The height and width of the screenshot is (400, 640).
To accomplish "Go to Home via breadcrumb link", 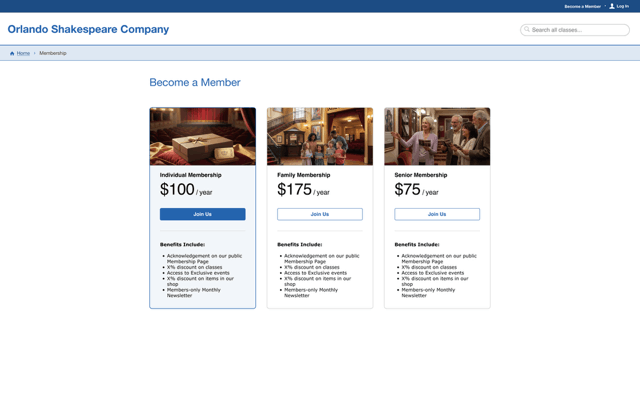I will click(23, 53).
